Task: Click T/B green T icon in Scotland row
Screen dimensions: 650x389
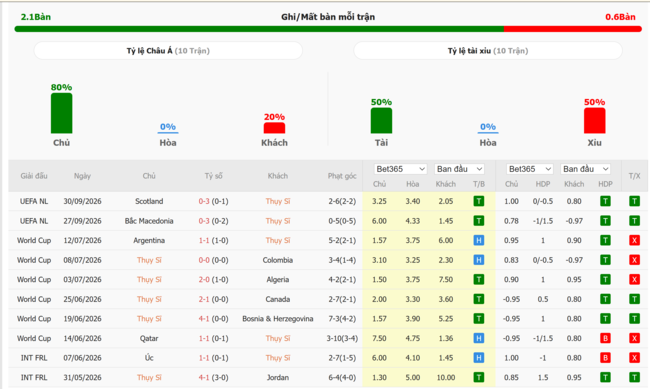Action: (479, 201)
